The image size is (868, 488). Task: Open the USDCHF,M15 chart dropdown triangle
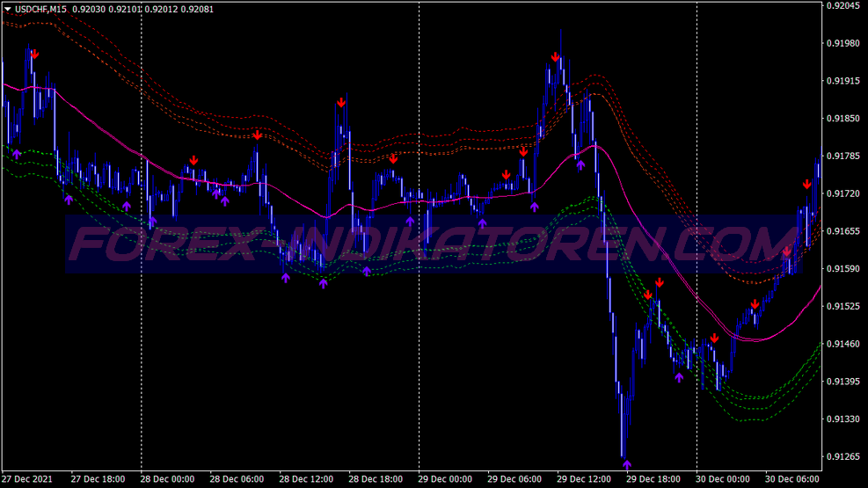click(8, 9)
